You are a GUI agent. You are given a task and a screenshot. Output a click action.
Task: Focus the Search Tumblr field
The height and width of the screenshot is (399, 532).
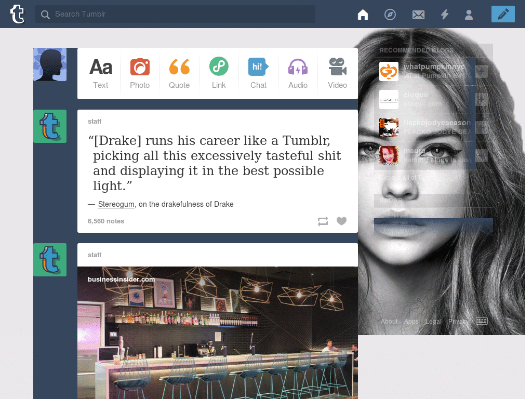(x=175, y=14)
